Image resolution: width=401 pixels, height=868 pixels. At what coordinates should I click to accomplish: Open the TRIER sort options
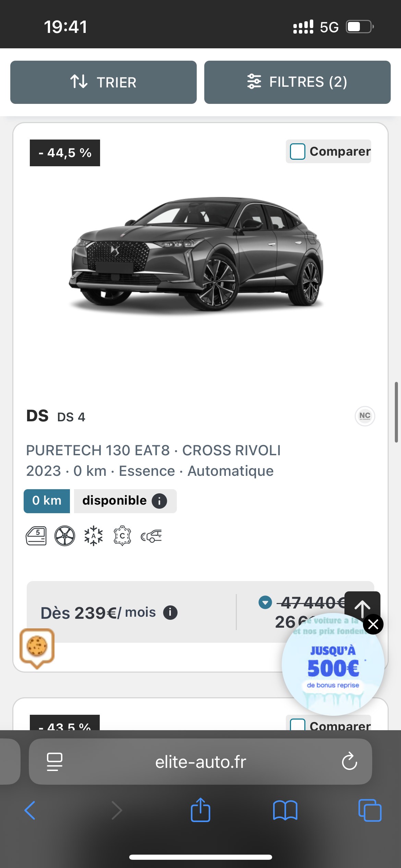[x=103, y=82]
